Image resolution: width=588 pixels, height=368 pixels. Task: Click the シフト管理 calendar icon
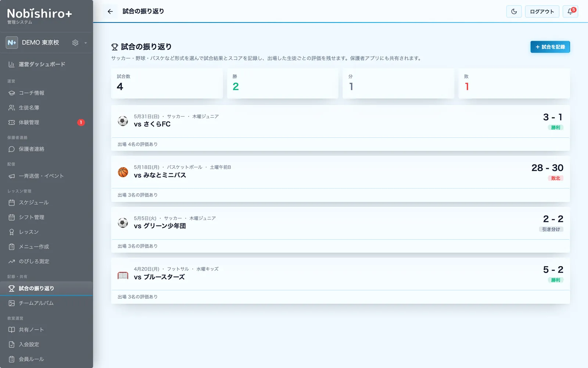(12, 217)
